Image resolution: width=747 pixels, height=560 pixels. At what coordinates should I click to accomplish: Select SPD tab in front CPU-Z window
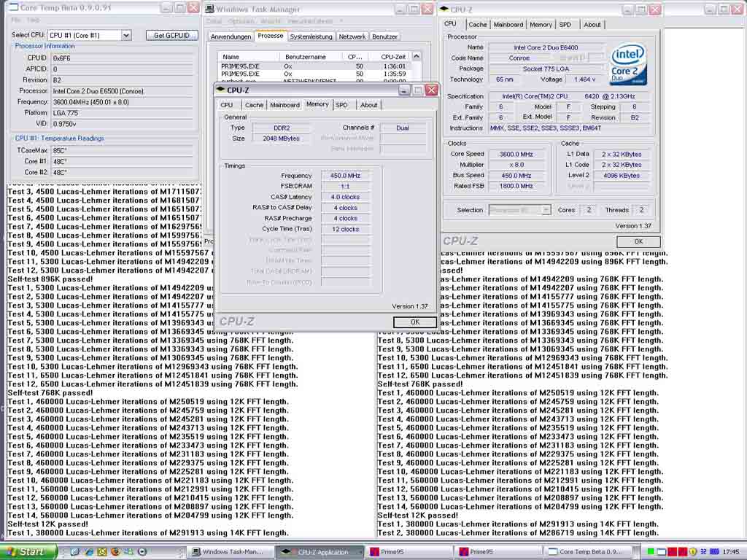341,105
